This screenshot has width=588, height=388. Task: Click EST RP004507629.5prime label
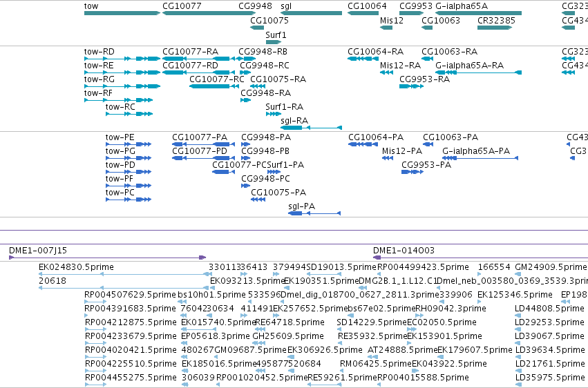(130, 295)
